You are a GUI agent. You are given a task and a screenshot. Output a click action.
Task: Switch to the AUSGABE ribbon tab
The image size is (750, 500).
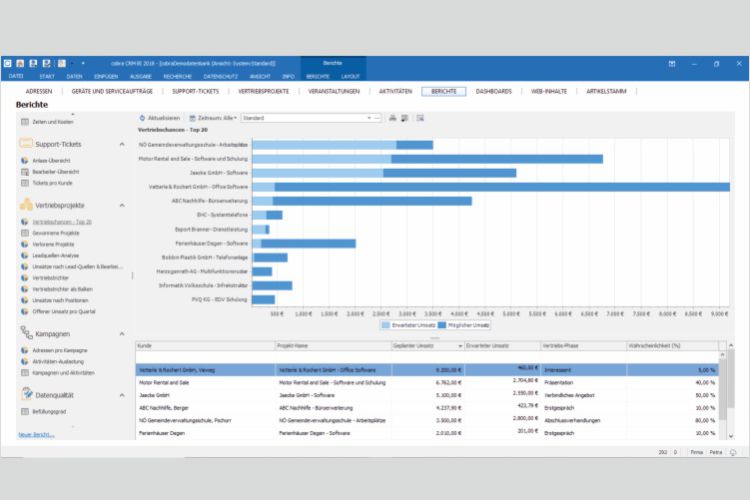tap(141, 77)
